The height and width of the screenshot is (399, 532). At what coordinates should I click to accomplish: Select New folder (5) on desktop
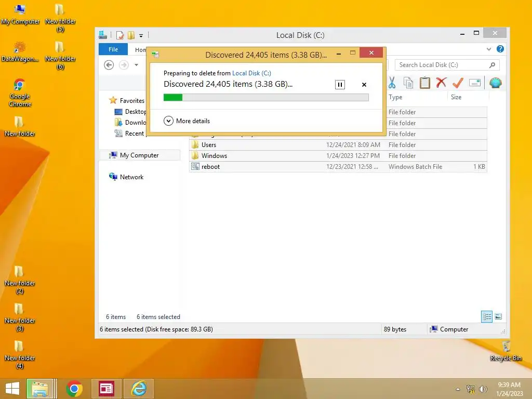[60, 18]
